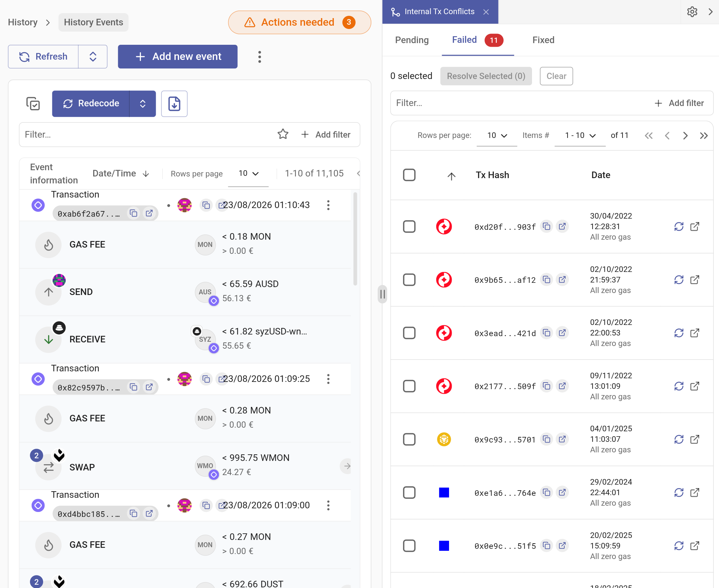Open the Actions needed alert

click(x=299, y=22)
